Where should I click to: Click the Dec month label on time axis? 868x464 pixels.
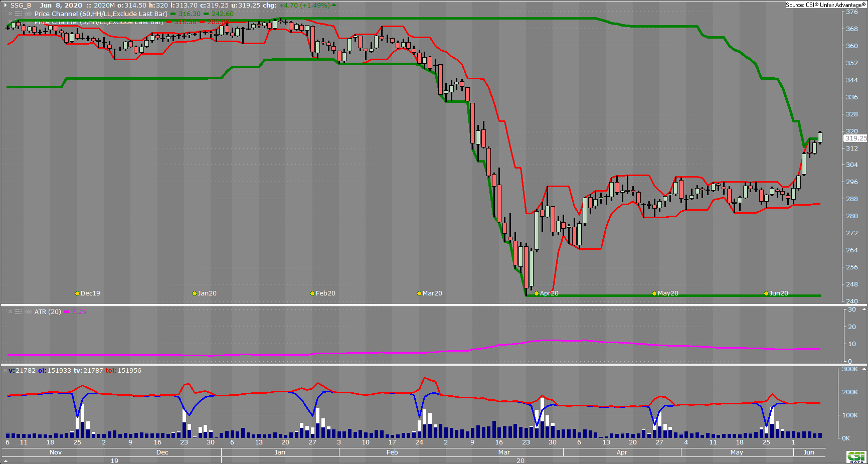tap(162, 452)
